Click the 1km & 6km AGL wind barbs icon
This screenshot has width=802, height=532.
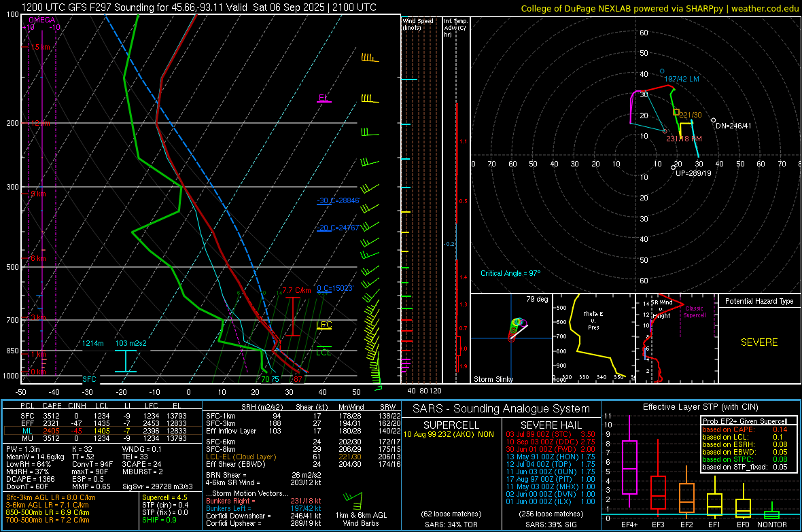pyautogui.click(x=353, y=500)
